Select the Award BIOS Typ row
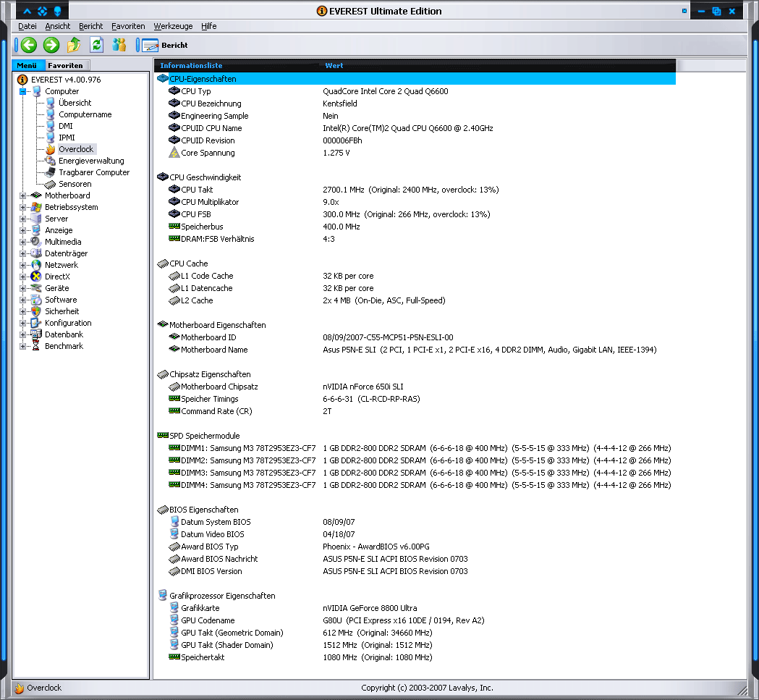759x700 pixels. [415, 547]
